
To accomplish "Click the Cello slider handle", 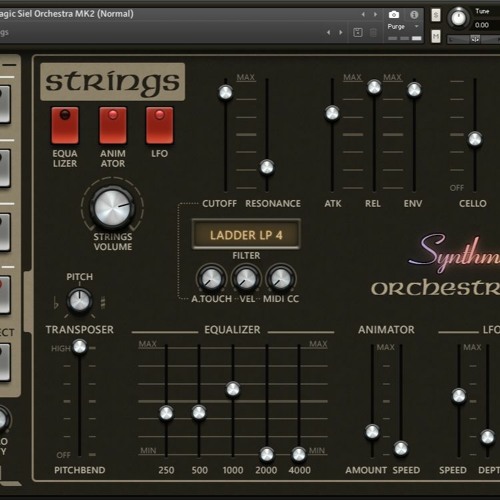I will pos(475,139).
